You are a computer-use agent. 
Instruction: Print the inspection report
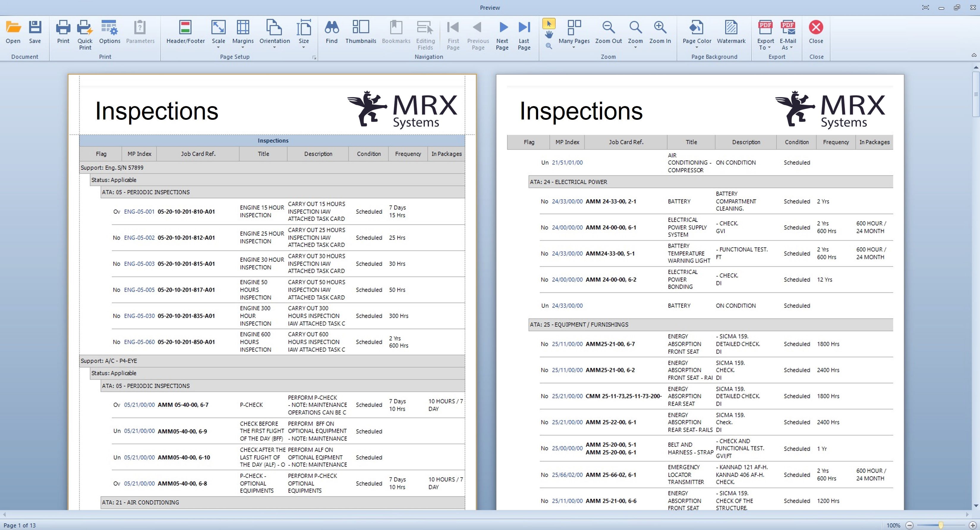click(63, 32)
